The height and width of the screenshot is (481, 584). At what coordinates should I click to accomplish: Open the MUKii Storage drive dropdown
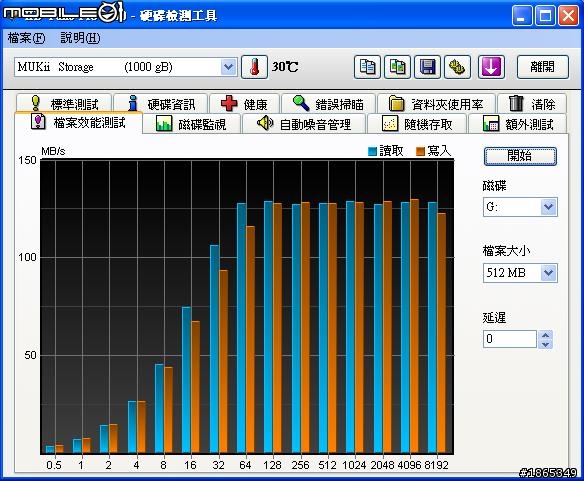point(228,67)
